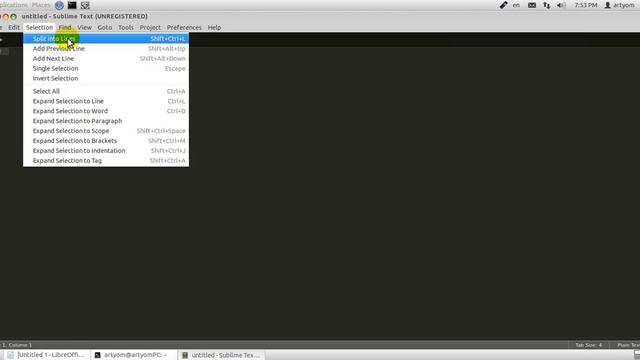Switch to artyom@artyomPC terminal taskbar window
The height and width of the screenshot is (360, 640).
tap(133, 355)
